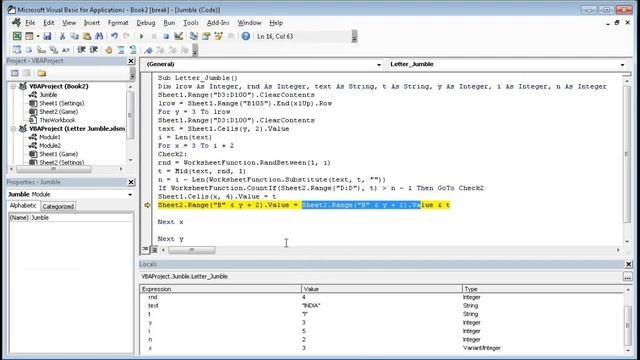Open Project Explorer from toolbar icon

click(194, 36)
